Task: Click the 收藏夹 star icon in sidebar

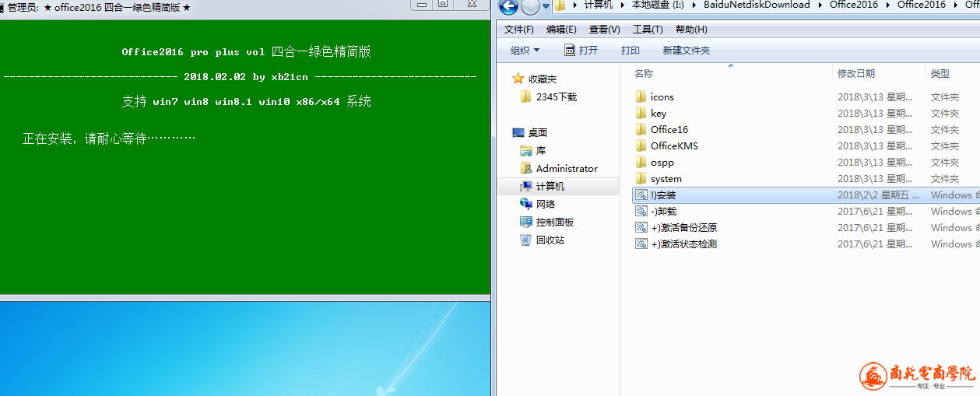Action: [518, 79]
